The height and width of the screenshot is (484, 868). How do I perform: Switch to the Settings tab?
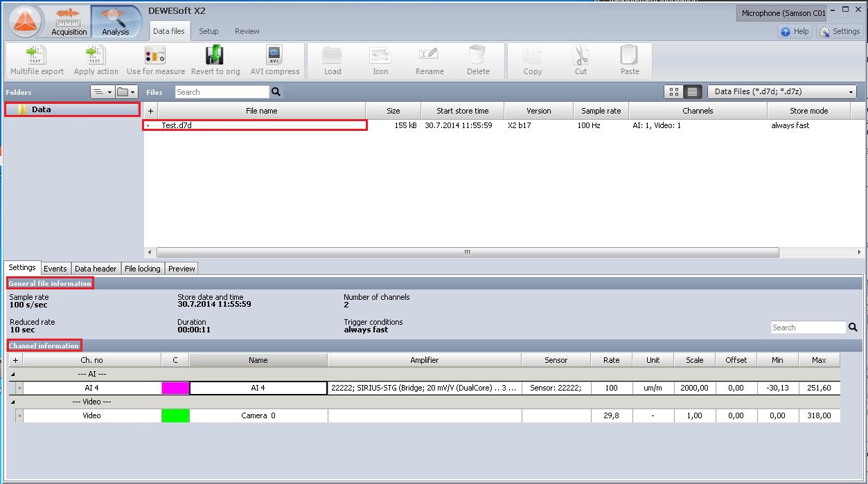(x=22, y=268)
